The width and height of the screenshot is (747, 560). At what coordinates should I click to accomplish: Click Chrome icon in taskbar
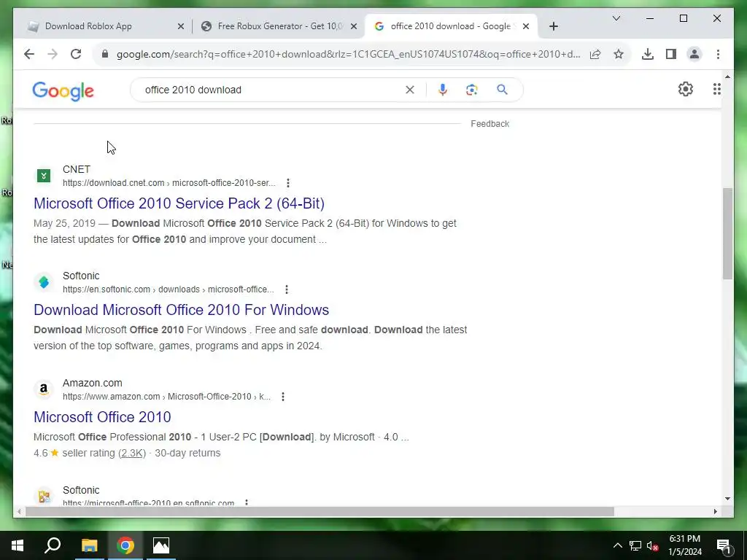point(125,545)
